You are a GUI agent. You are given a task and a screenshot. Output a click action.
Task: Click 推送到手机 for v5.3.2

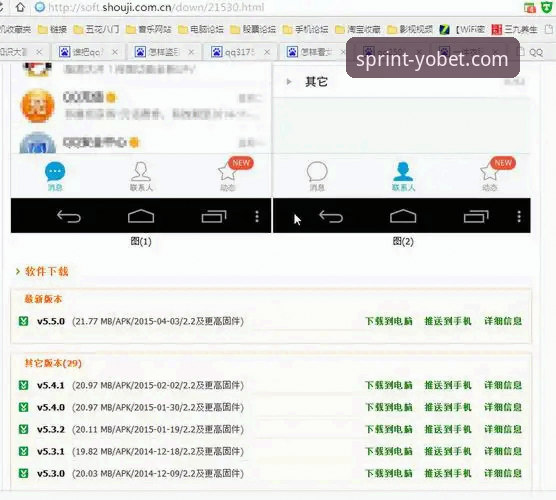click(448, 429)
